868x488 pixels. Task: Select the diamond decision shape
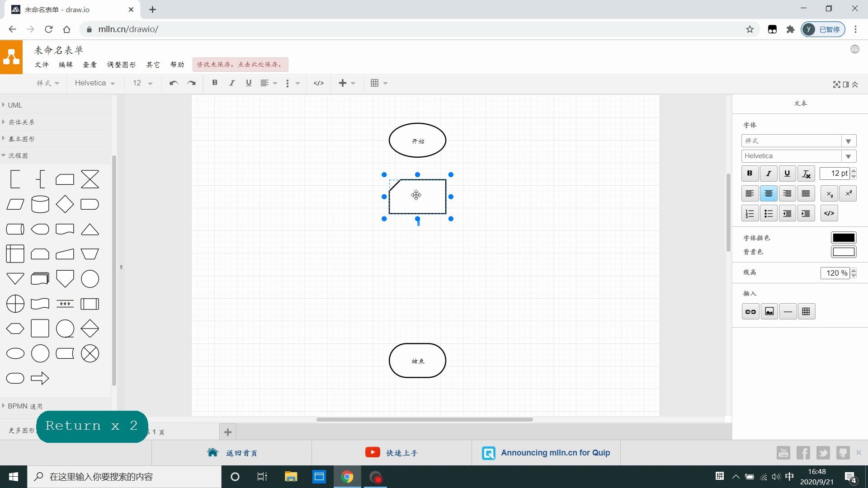[x=65, y=204]
